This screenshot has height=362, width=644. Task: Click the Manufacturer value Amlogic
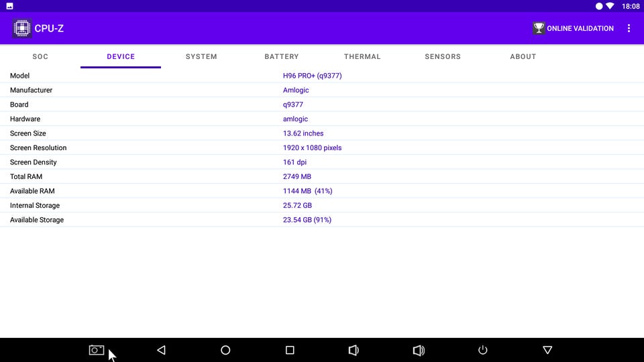click(x=296, y=90)
